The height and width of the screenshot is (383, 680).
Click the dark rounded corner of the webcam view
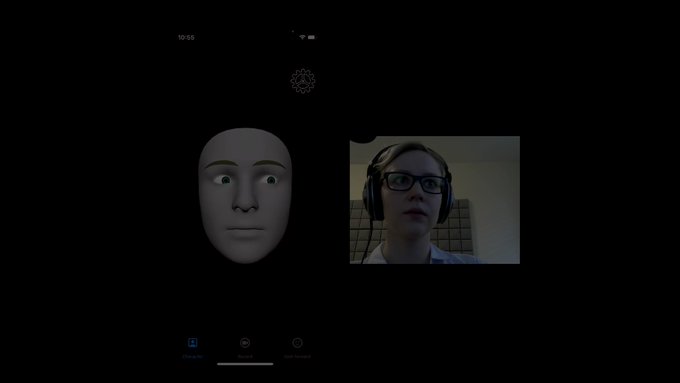coord(361,139)
